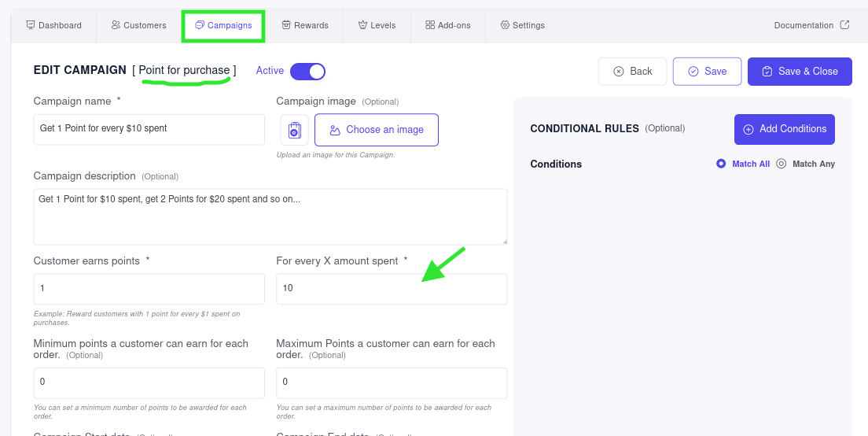Image resolution: width=868 pixels, height=436 pixels.
Task: Open the Levels tab
Action: click(x=377, y=25)
